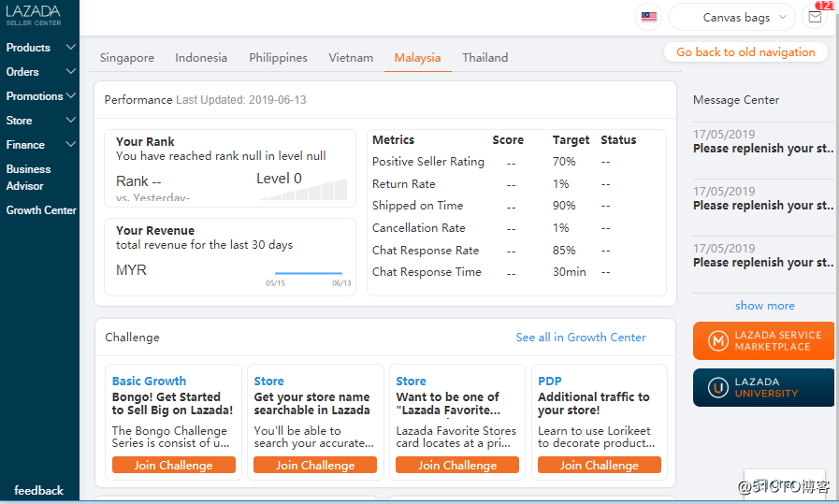Join the Lazada Favorite Stores challenge
Image resolution: width=839 pixels, height=504 pixels.
pyautogui.click(x=457, y=465)
